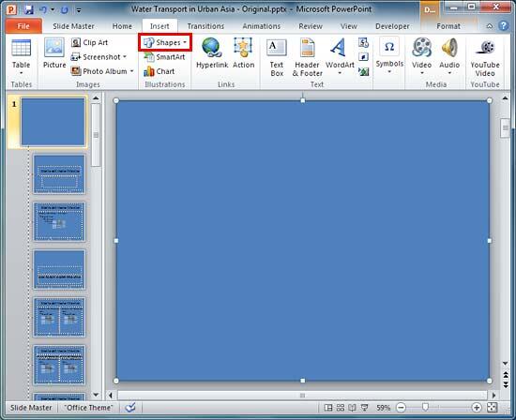Click the Next Slide double-arrow button
The width and height of the screenshot is (516, 420).
point(506,383)
